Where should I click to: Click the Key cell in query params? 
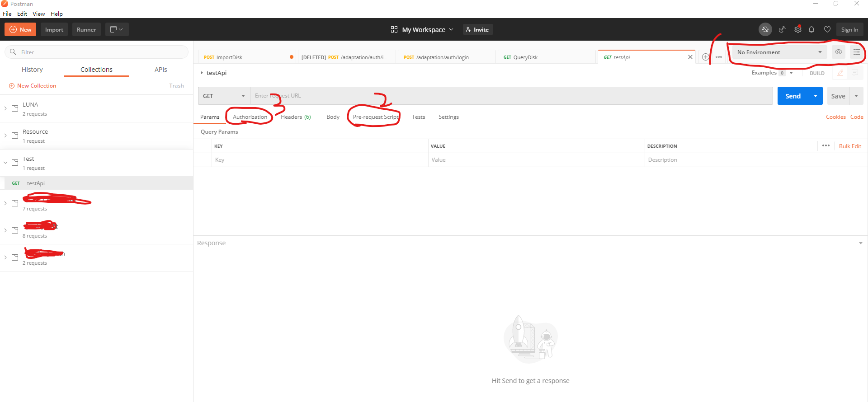tap(320, 160)
